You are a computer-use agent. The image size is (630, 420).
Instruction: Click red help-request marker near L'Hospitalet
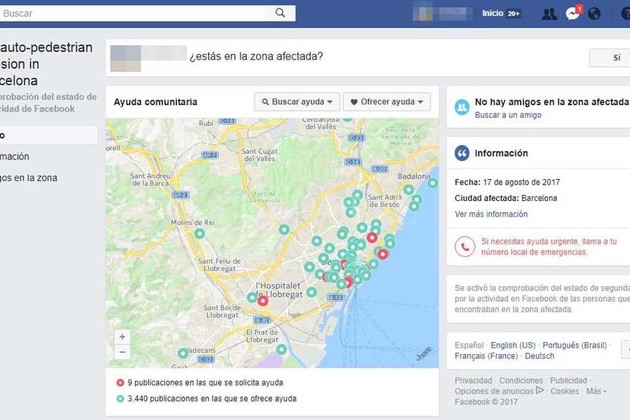[x=263, y=300]
